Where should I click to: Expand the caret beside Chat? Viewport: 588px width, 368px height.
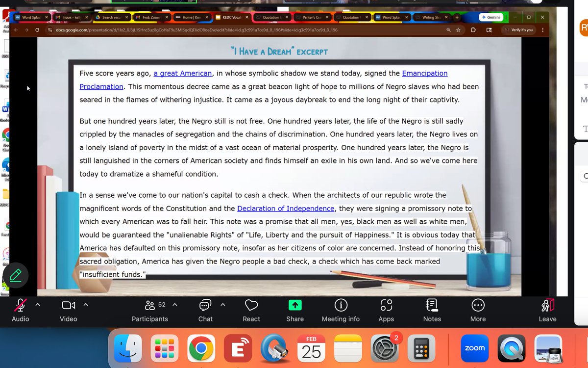223,305
